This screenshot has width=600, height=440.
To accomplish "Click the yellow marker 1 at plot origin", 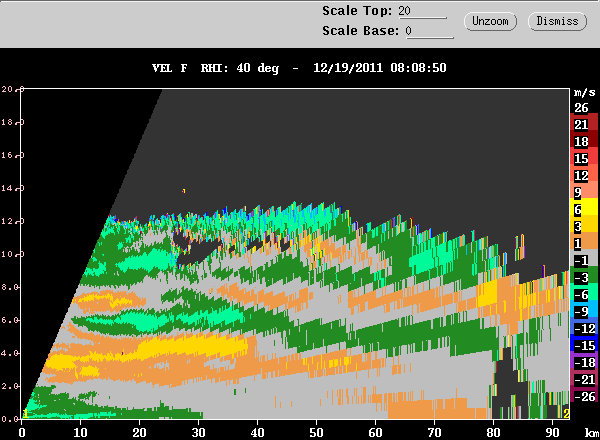I will 25,414.
